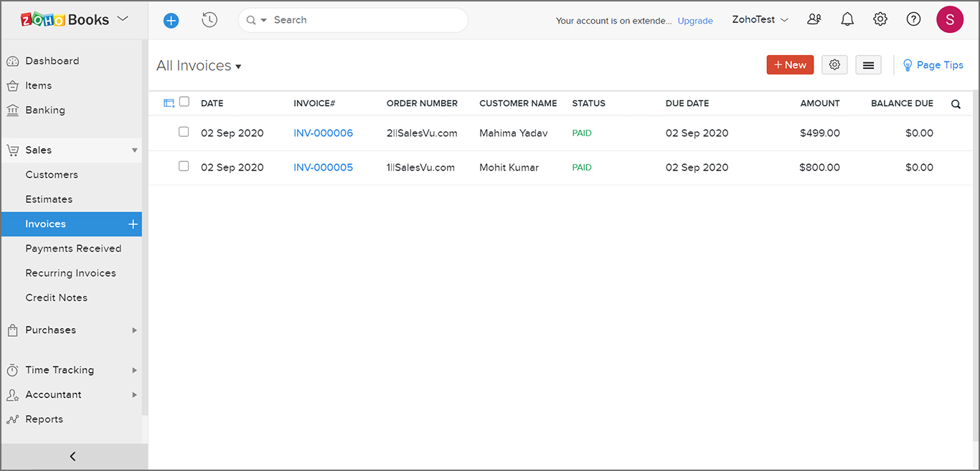Viewport: 980px width, 471px height.
Task: Go to the Dashboard sidebar item
Action: click(52, 61)
